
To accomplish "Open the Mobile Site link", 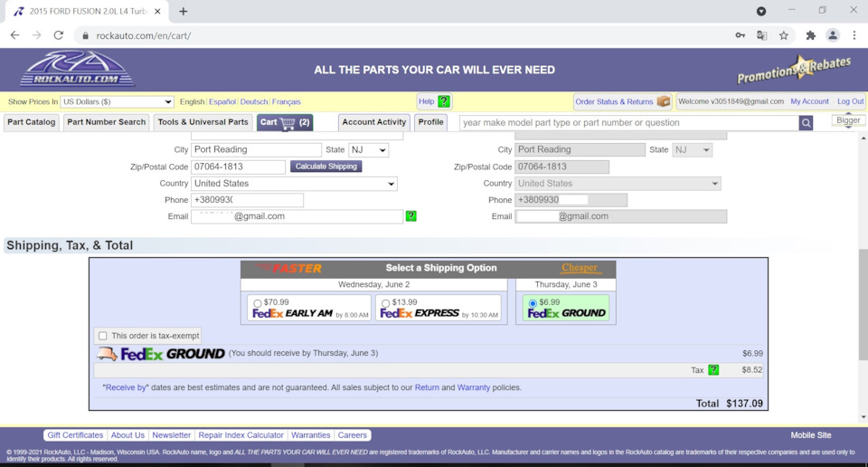I will click(x=810, y=435).
